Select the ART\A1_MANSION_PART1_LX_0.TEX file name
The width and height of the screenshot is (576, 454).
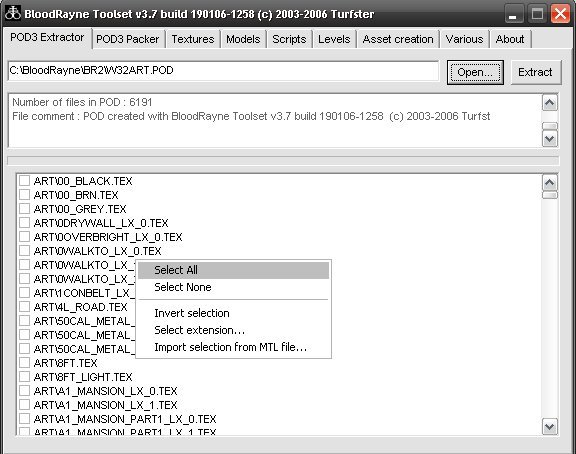coord(125,419)
